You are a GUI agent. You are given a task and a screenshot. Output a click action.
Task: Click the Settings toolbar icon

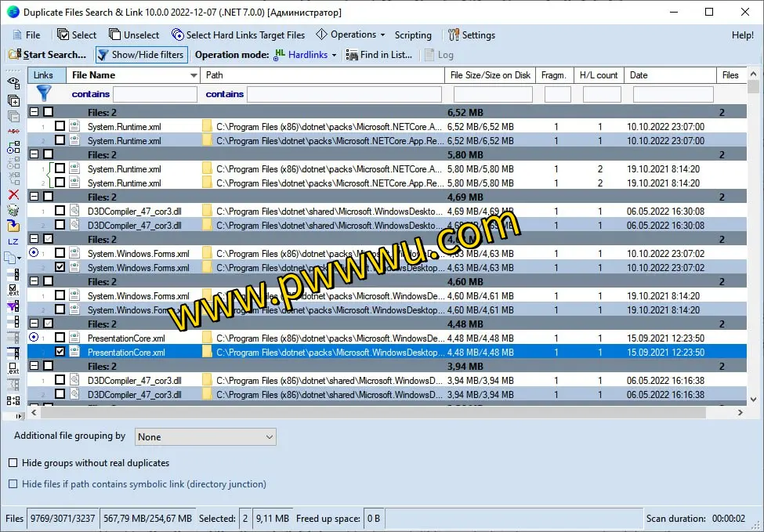click(472, 34)
